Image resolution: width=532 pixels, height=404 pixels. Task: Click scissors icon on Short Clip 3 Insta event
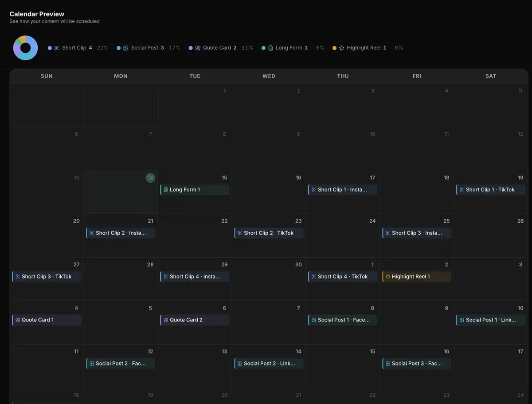tap(388, 233)
